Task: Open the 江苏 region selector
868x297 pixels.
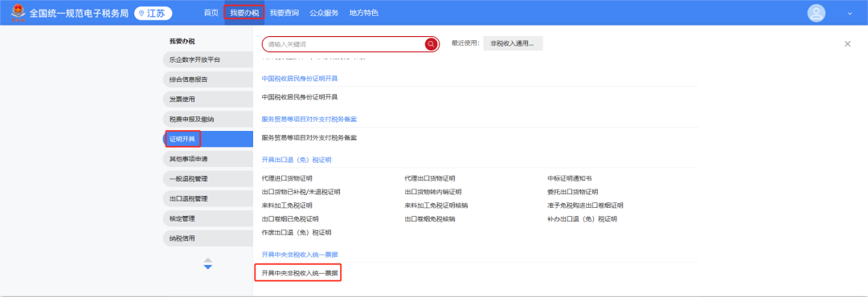Action: pos(154,14)
